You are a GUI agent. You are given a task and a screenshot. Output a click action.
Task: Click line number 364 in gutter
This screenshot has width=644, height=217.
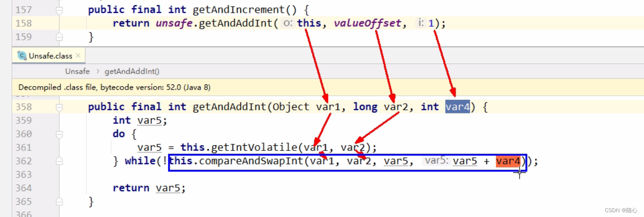click(x=24, y=188)
